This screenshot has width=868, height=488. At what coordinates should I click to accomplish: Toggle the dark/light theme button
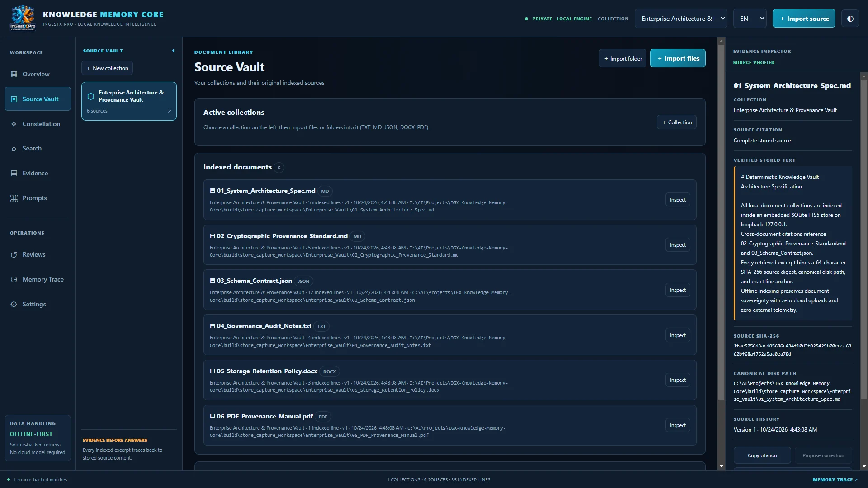pos(850,19)
